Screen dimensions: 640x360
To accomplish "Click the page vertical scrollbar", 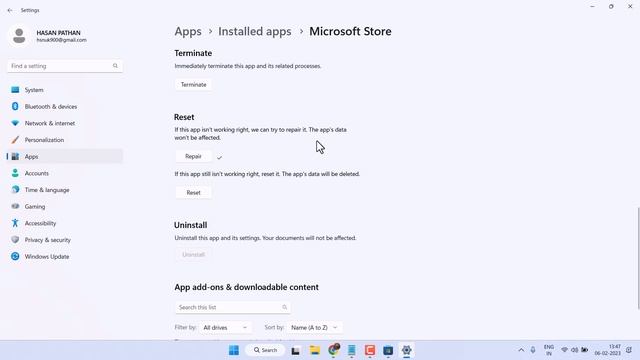I will point(638,258).
